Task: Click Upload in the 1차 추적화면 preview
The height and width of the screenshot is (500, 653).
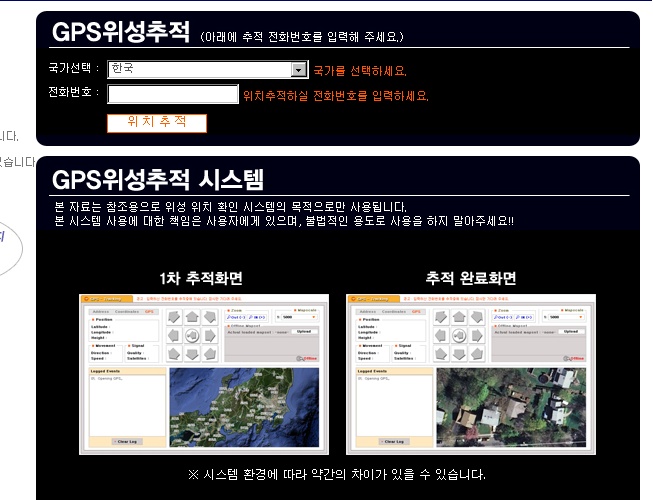Action: point(304,331)
